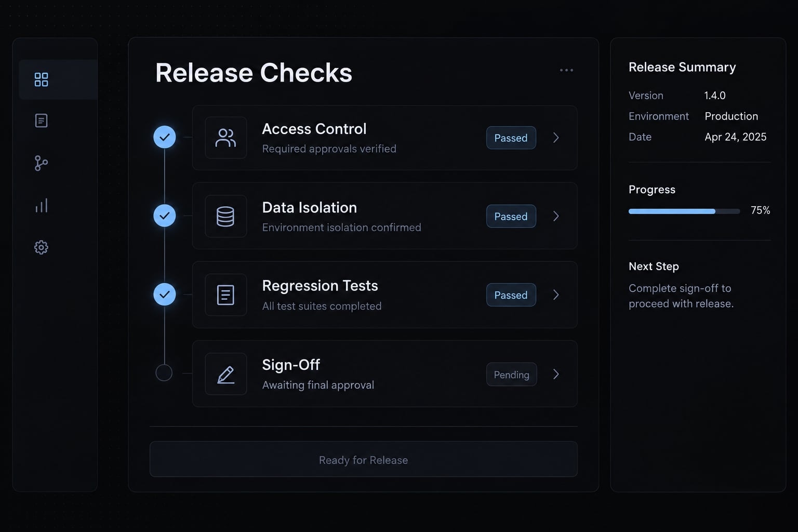Viewport: 798px width, 532px height.
Task: Open the git branch icon in sidebar
Action: (x=41, y=163)
